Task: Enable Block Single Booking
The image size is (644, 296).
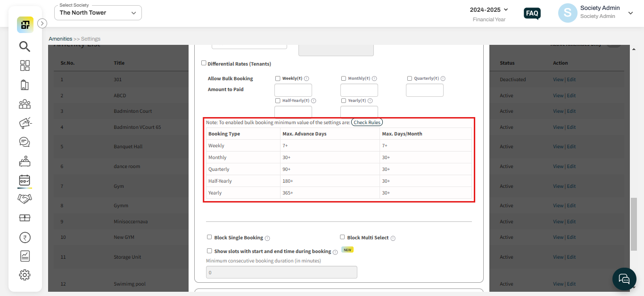Action: point(209,237)
